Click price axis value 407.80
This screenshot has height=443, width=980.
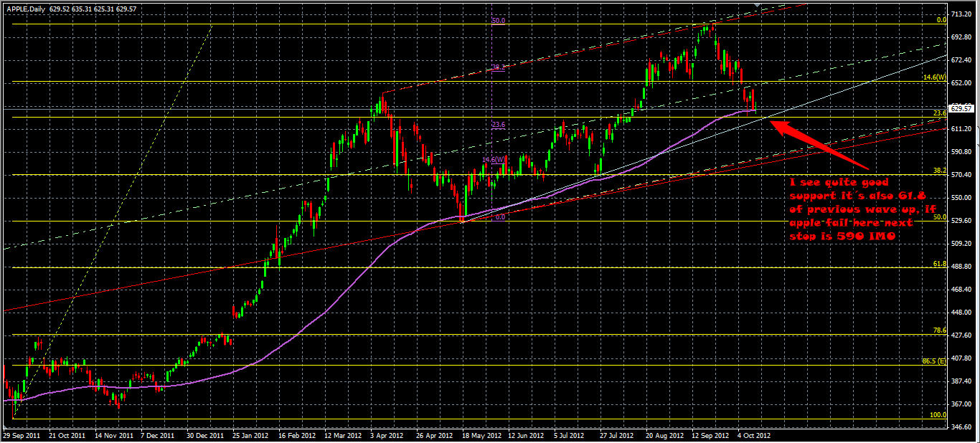[961, 358]
